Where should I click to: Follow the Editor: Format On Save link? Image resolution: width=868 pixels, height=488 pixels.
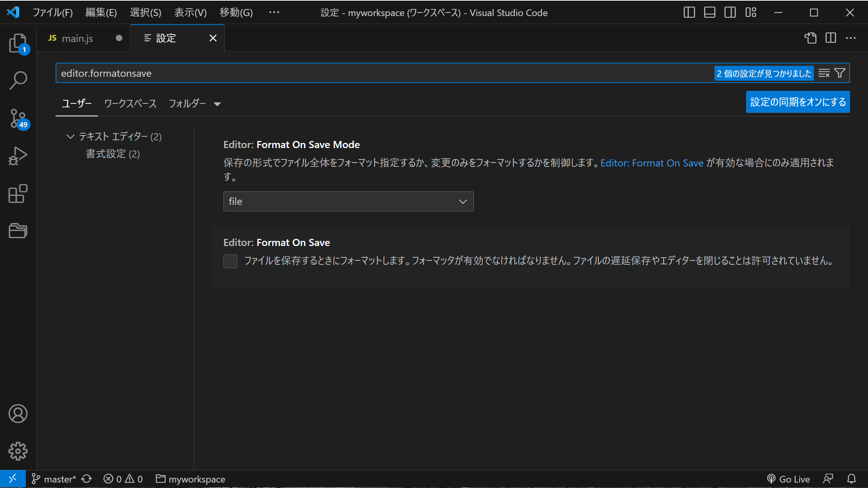tap(652, 163)
